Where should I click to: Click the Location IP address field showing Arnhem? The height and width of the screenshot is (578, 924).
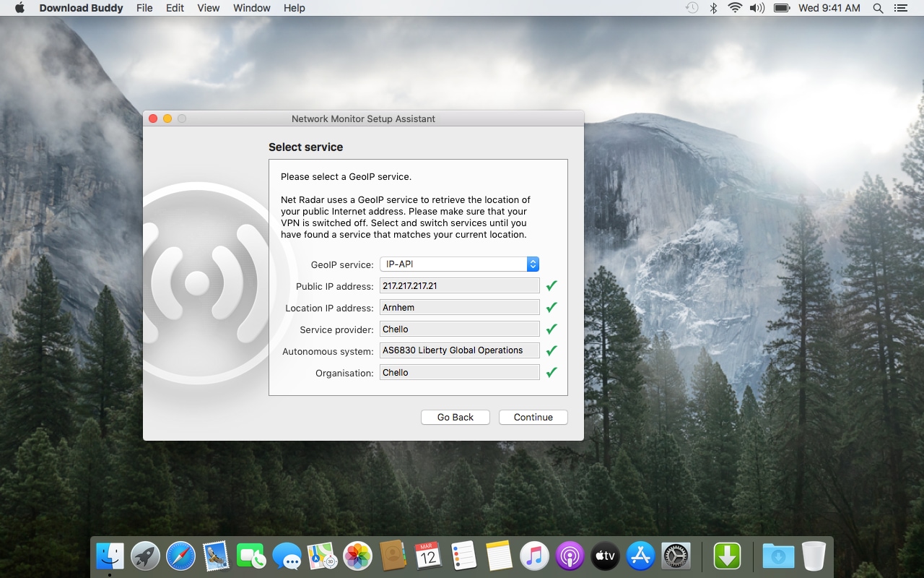coord(459,308)
